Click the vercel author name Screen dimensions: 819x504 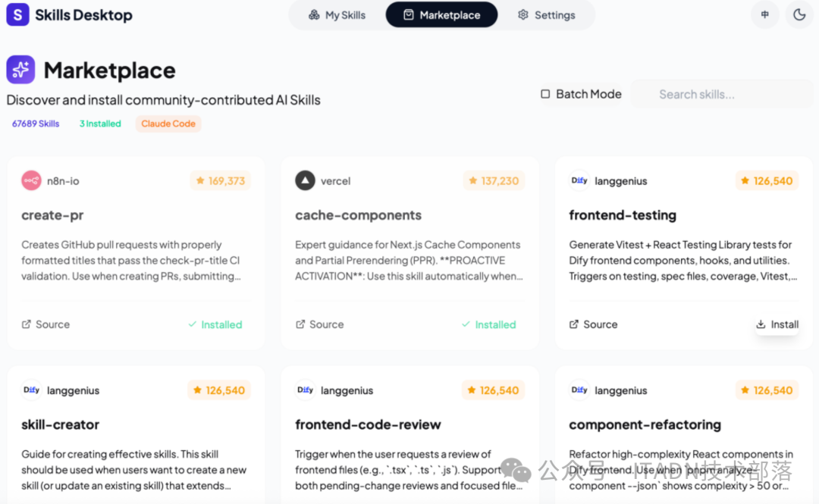[x=335, y=180]
